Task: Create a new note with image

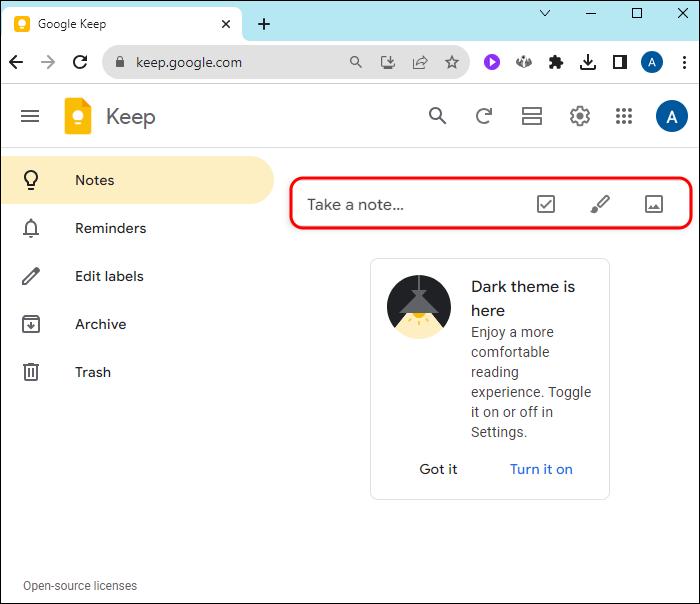Action: pyautogui.click(x=654, y=204)
